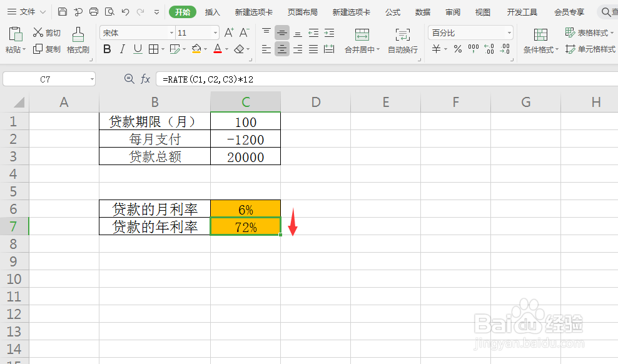
Task: Align text right
Action: (x=298, y=49)
